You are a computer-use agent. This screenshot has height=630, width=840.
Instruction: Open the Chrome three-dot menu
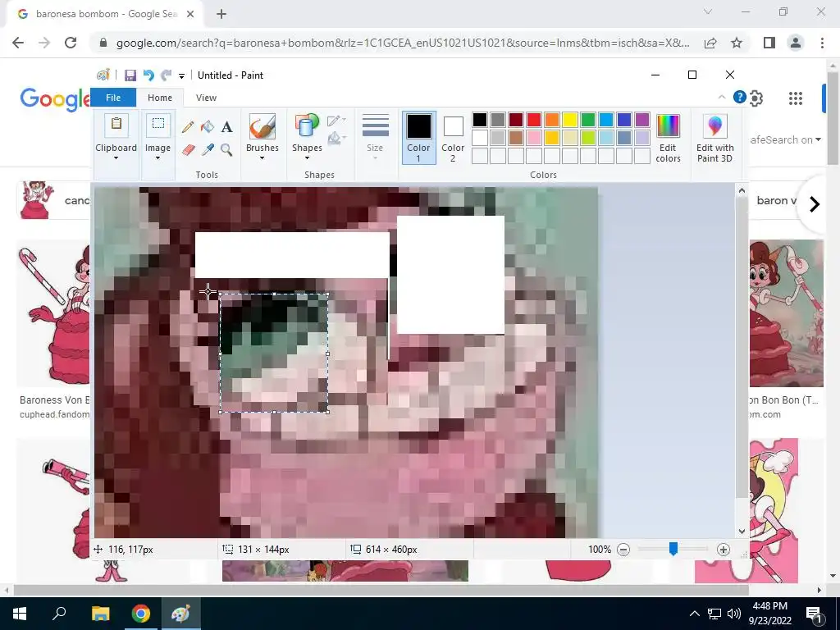tap(822, 43)
